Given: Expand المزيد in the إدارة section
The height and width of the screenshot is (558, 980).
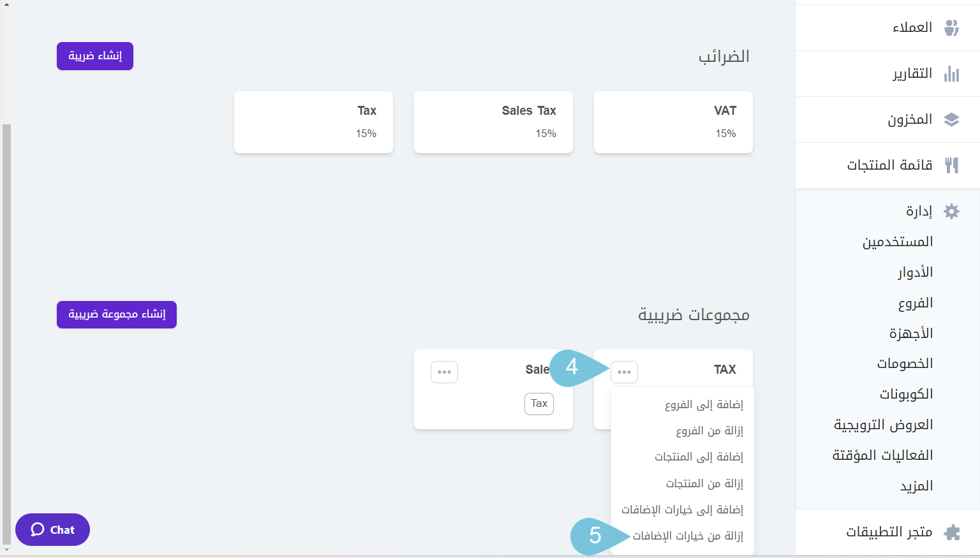Looking at the screenshot, I should coord(916,485).
